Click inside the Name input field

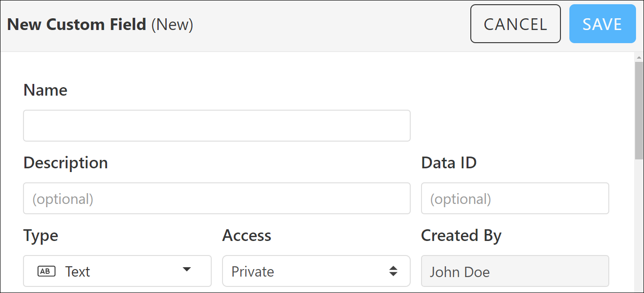click(x=217, y=125)
